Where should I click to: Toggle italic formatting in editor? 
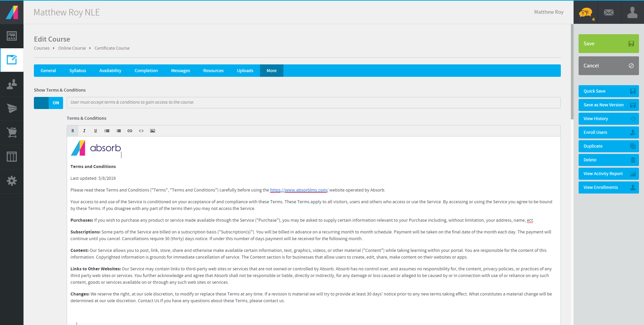pos(84,131)
